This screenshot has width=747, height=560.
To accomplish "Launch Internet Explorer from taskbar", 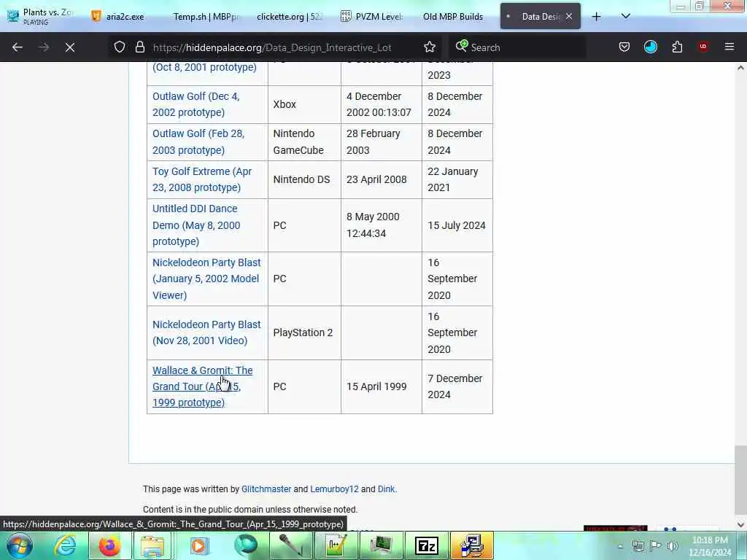I will 65,545.
